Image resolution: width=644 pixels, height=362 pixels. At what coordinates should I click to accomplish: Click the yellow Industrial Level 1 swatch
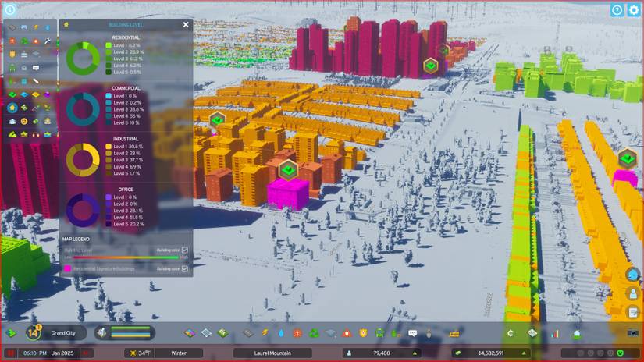(x=109, y=146)
